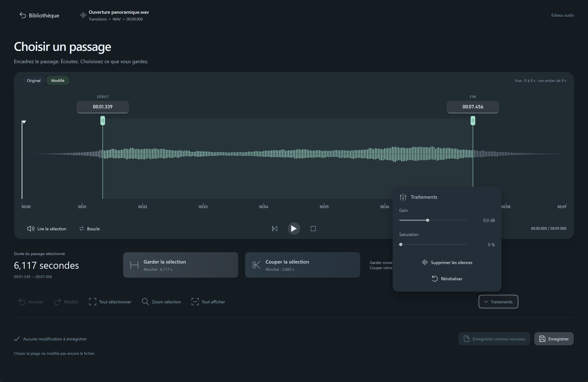Screen dimensions: 588x382
Task: Click the Traitements panel sliders icon
Action: click(x=403, y=197)
